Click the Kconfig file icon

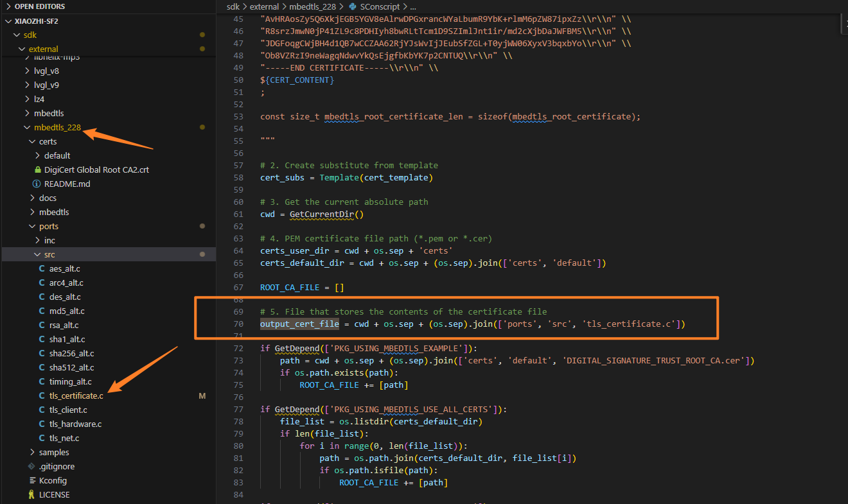pos(32,481)
